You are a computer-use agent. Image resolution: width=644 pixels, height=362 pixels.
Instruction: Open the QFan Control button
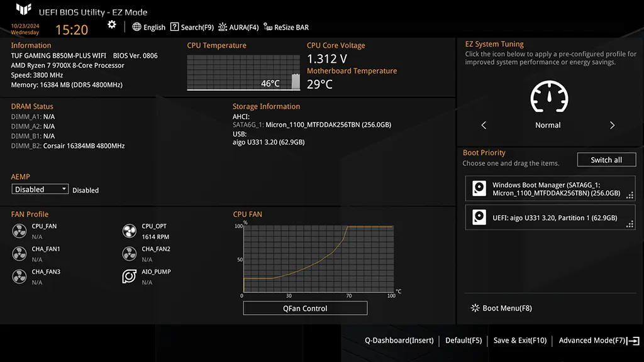305,309
